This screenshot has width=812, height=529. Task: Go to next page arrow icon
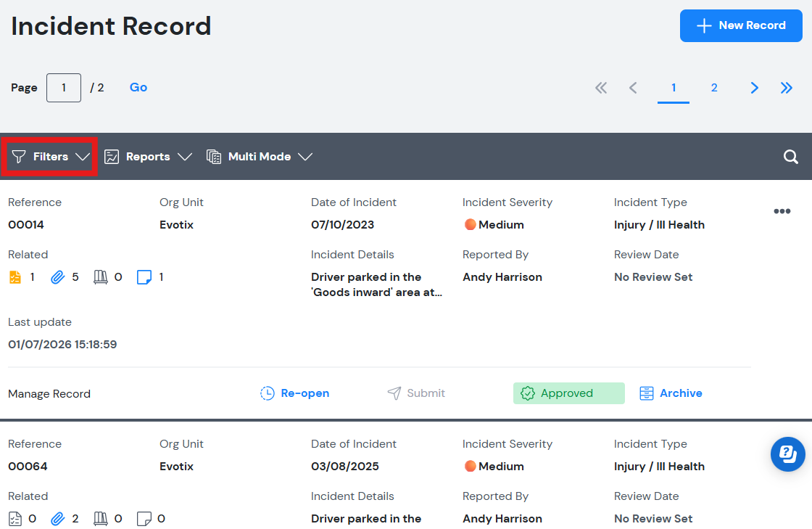click(755, 88)
